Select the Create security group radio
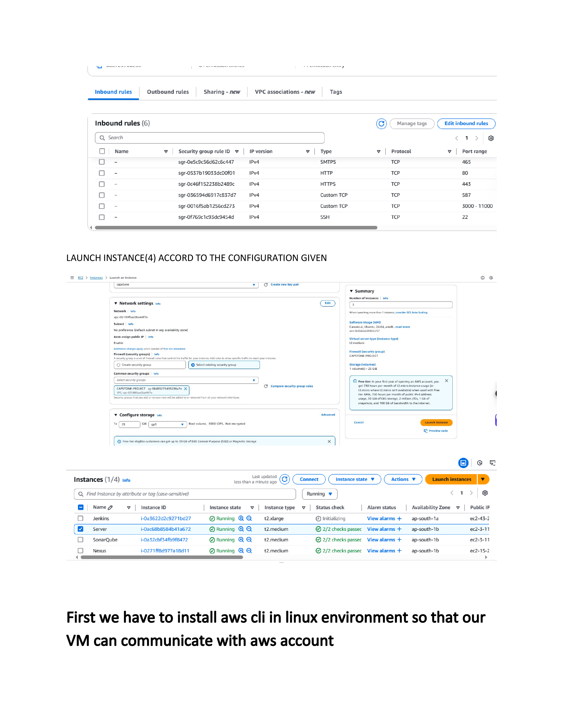 pyautogui.click(x=118, y=365)
